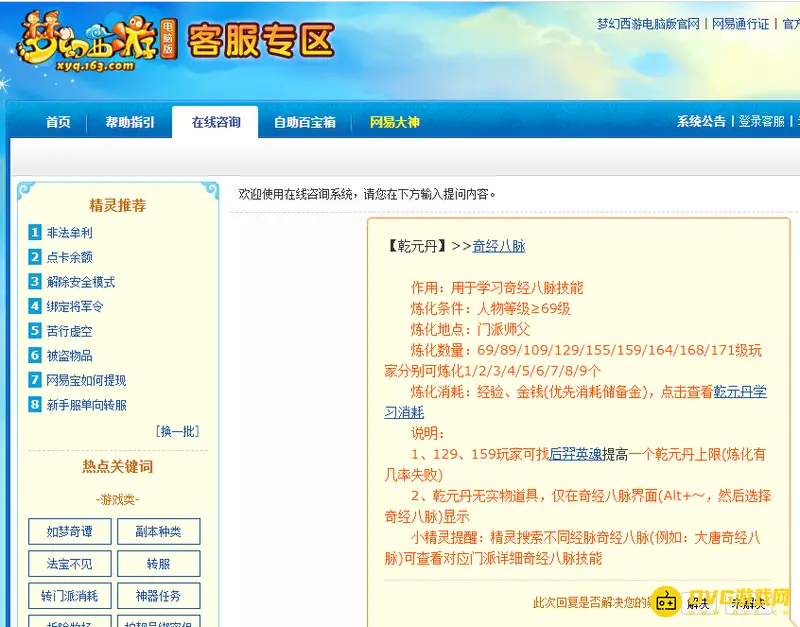Click the 神器任务 keyword button

[158, 596]
